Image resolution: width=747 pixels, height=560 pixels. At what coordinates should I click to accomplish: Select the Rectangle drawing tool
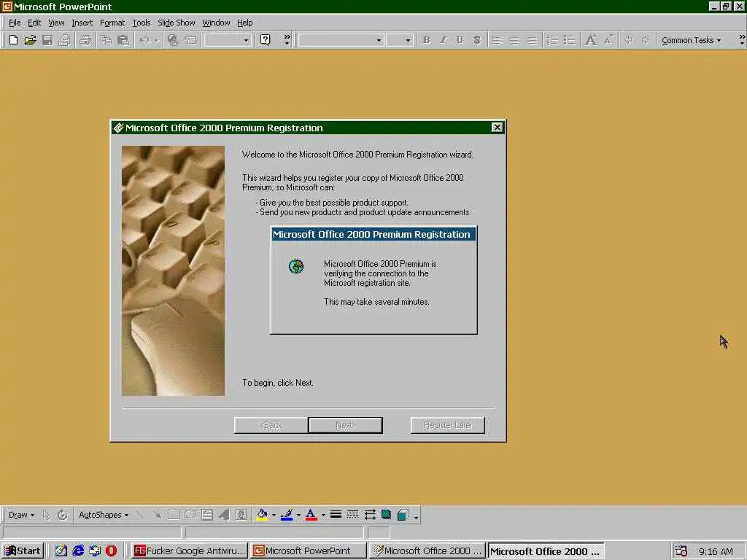[174, 515]
